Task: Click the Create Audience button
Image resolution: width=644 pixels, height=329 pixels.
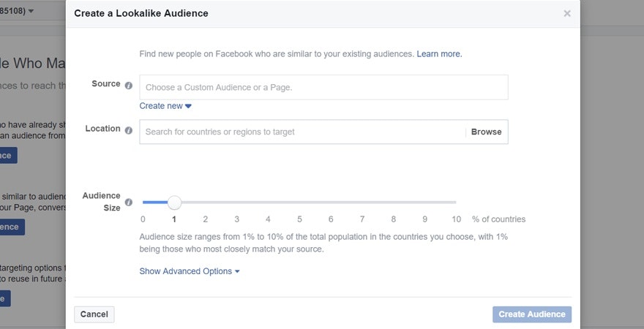Action: [x=532, y=314]
